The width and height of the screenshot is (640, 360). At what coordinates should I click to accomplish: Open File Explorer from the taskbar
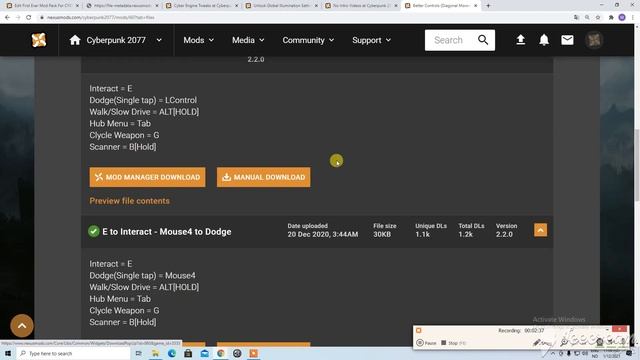(156, 353)
